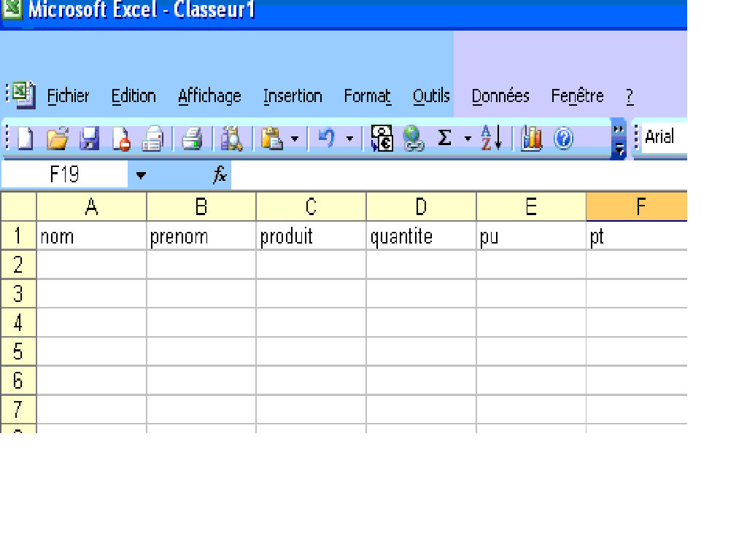The height and width of the screenshot is (560, 747).
Task: Sort ascending with the A-Z icon
Action: [491, 138]
